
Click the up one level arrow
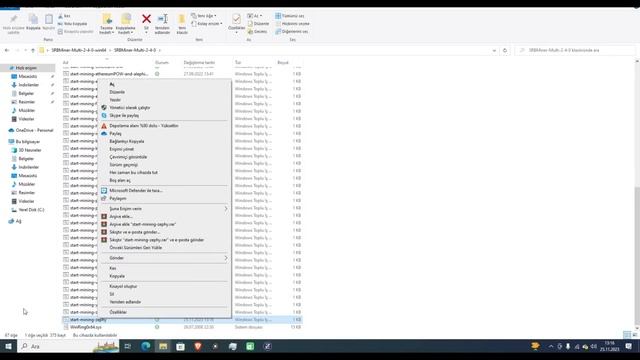[33, 50]
